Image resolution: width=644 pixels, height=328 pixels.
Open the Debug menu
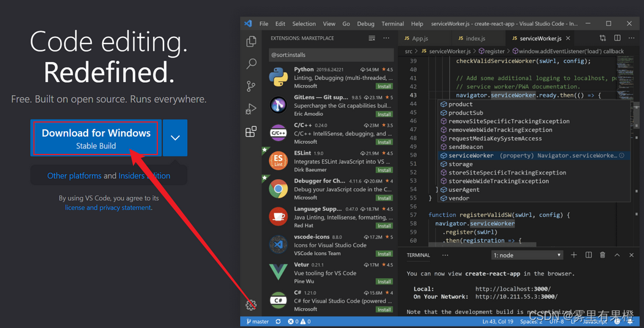click(365, 24)
